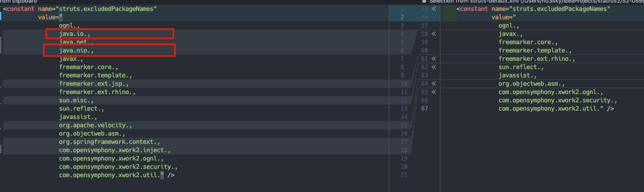The width and height of the screenshot is (644, 192).
Task: Click the freemarker.ext.jsp., line
Action: coord(93,84)
